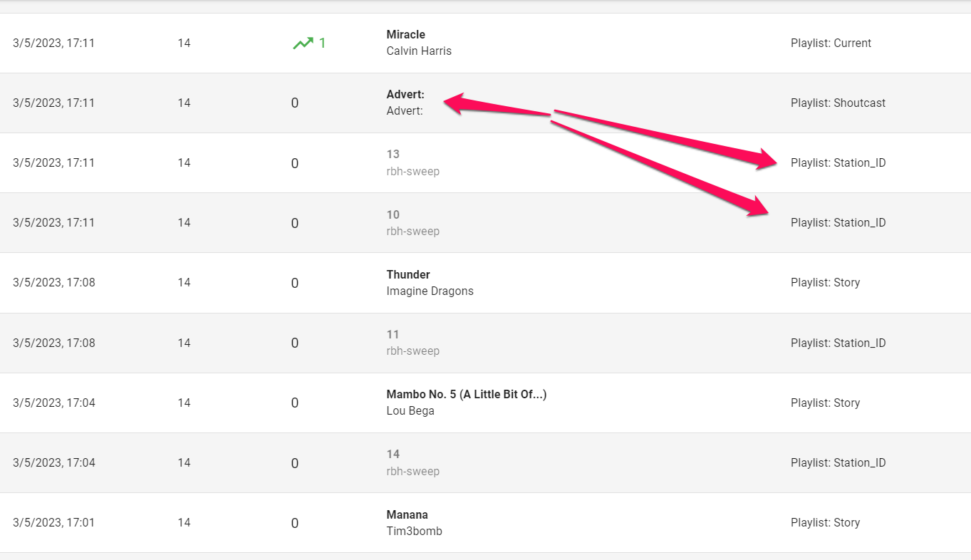Image resolution: width=971 pixels, height=560 pixels.
Task: Click the Mambo No. 5 track title
Action: tap(466, 393)
